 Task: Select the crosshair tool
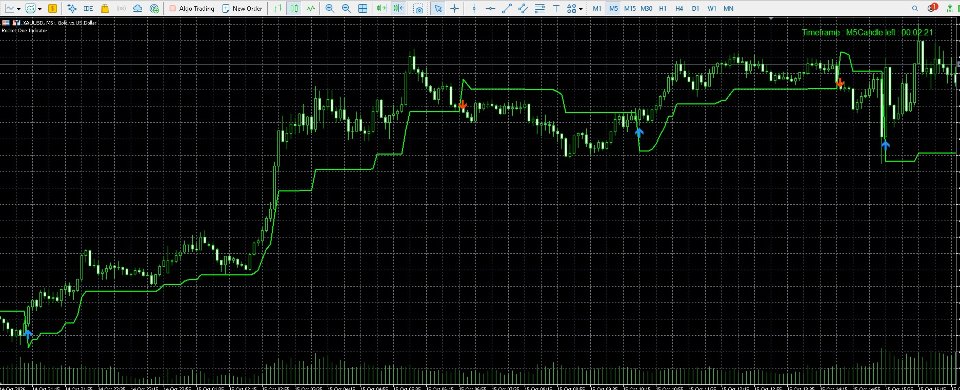point(454,9)
